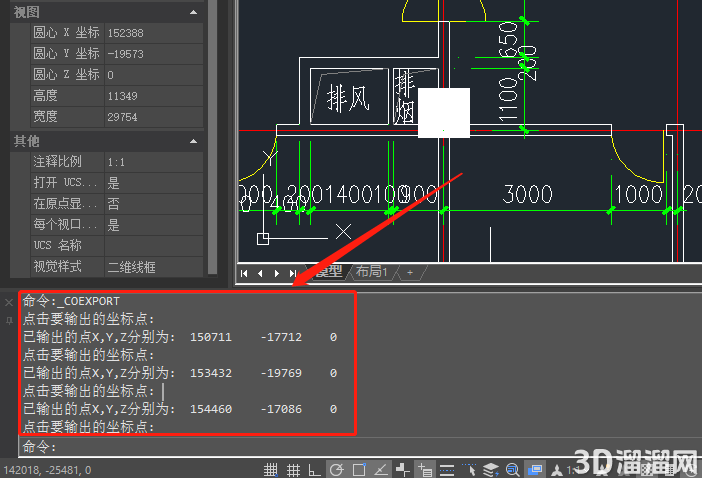Collapse the 其他 section
The width and height of the screenshot is (702, 478).
pyautogui.click(x=193, y=141)
